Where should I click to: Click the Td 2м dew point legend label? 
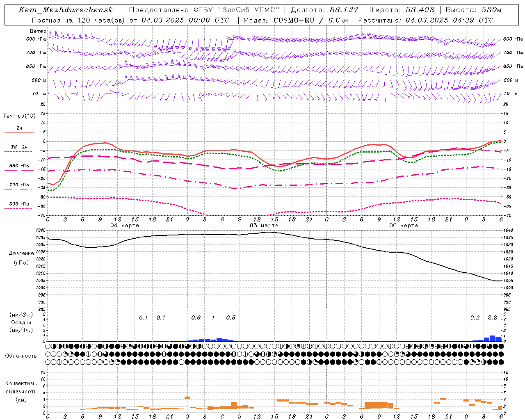click(x=19, y=147)
